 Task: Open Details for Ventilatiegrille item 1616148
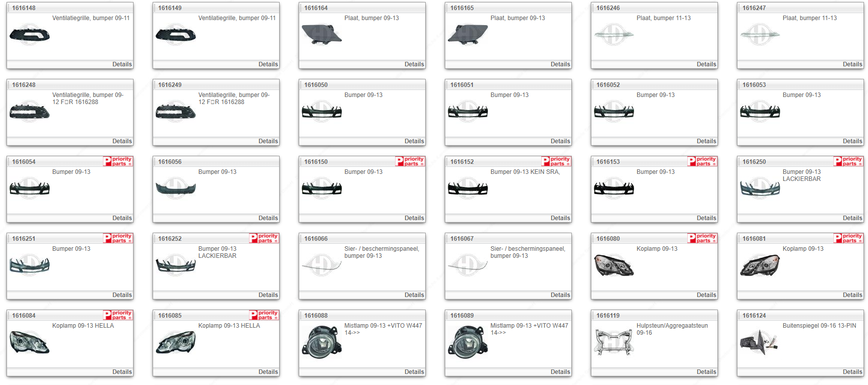[x=122, y=64]
